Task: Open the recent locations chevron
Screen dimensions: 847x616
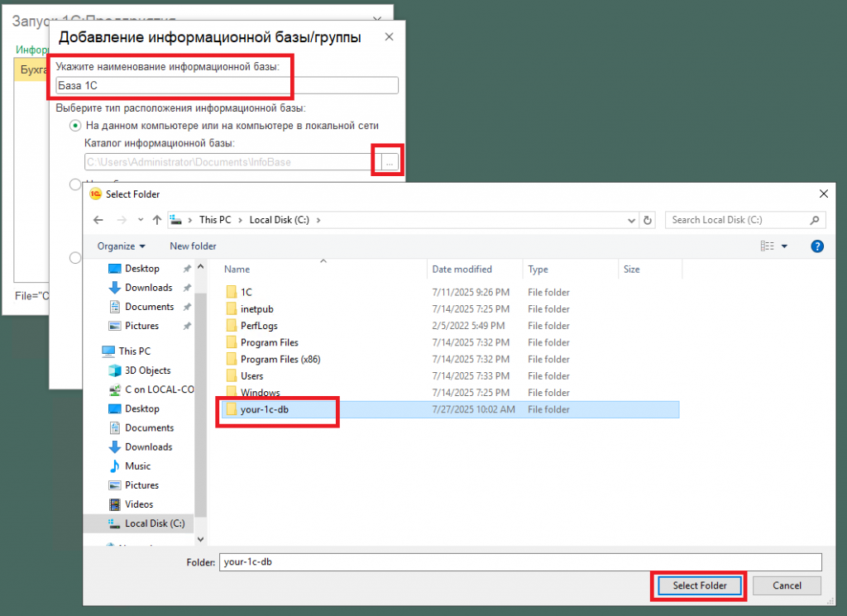Action: point(141,220)
